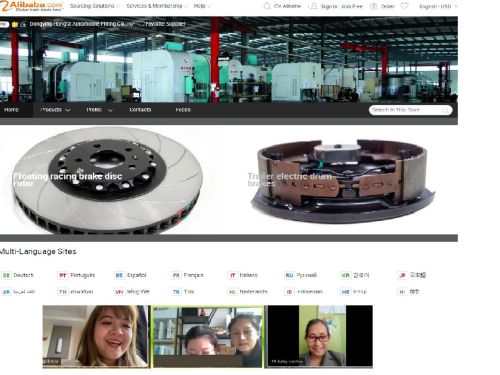This screenshot has height=375, width=500.
Task: Click the DE flag badge for Deutsch
Action: click(x=6, y=275)
